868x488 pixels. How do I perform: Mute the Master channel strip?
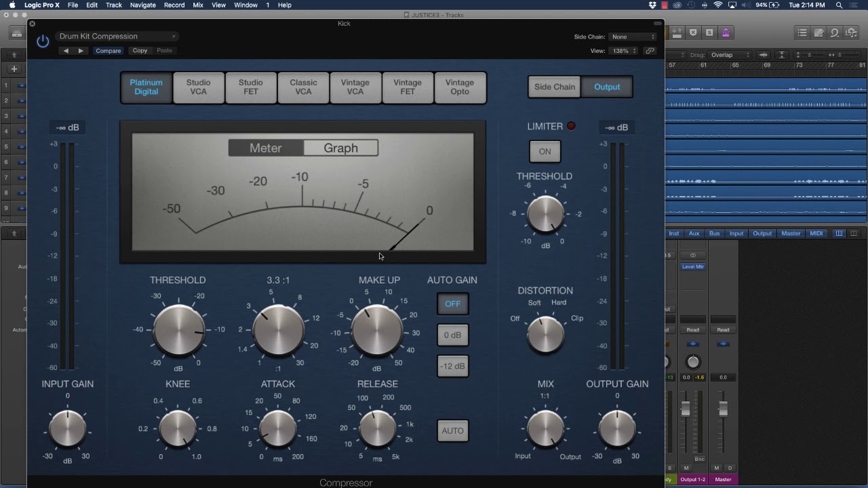[x=717, y=468]
